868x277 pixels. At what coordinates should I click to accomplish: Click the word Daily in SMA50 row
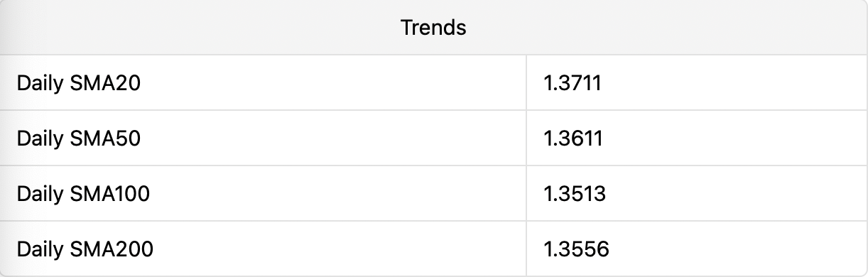point(40,139)
